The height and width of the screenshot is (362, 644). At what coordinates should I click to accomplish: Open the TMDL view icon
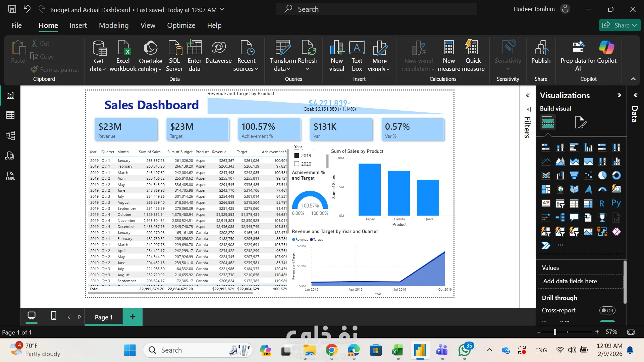10,176
